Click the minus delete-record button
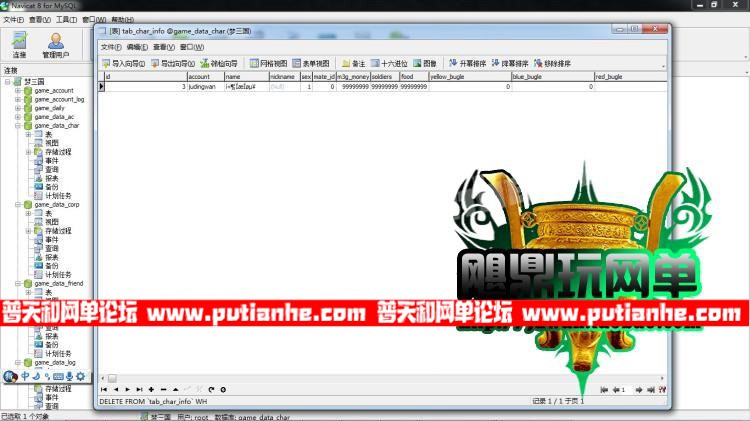Screen dimensions: 750x421 [164, 389]
